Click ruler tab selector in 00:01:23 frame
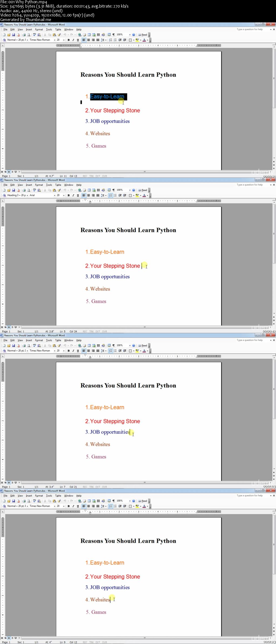This screenshot has height=644, width=276. click(x=3, y=512)
